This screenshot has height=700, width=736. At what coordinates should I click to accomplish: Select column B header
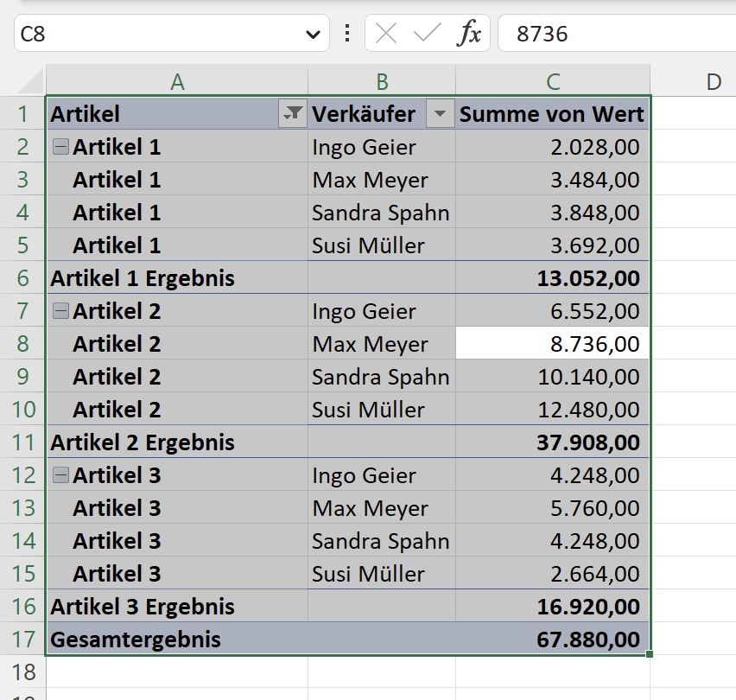click(382, 80)
